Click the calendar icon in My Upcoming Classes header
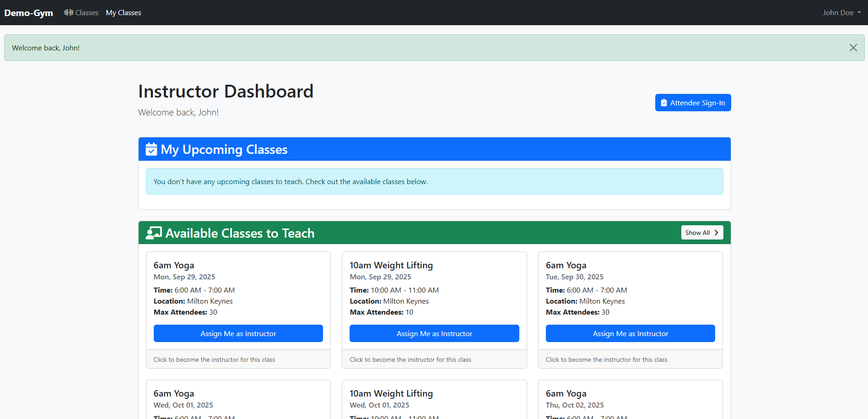This screenshot has width=868, height=419. point(151,149)
